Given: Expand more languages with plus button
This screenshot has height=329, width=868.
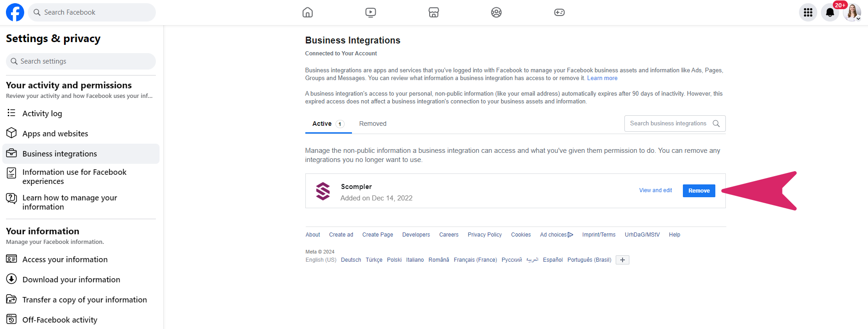Looking at the screenshot, I should [622, 260].
